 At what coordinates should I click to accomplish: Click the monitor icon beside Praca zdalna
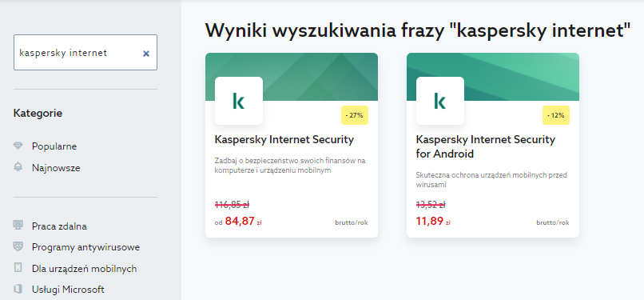point(18,226)
